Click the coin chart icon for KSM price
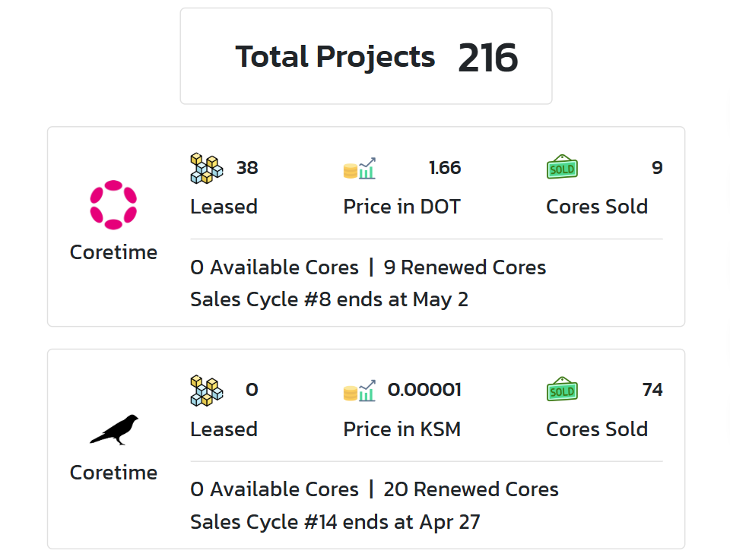Screen dimensions: 730x560 [x=360, y=391]
